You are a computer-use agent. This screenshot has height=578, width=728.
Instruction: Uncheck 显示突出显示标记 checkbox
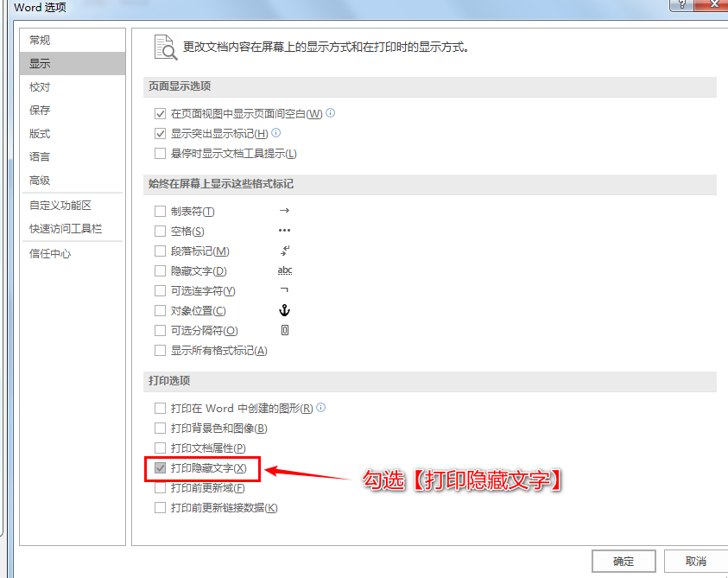[x=160, y=134]
